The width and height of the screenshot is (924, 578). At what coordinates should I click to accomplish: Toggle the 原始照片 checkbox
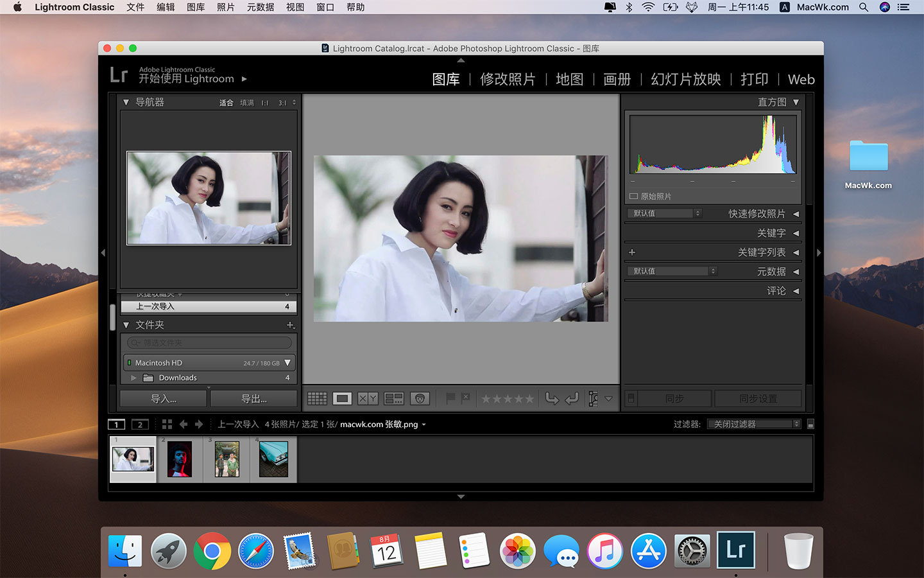633,197
